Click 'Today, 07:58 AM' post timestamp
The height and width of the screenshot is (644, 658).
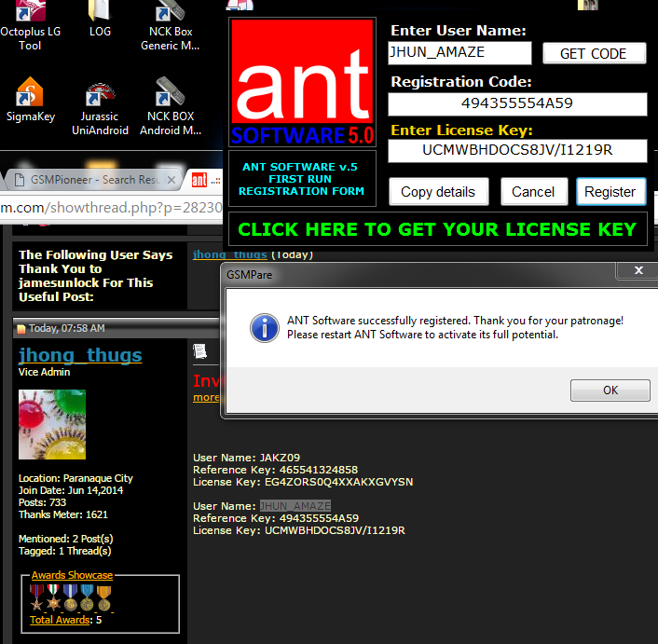67,328
